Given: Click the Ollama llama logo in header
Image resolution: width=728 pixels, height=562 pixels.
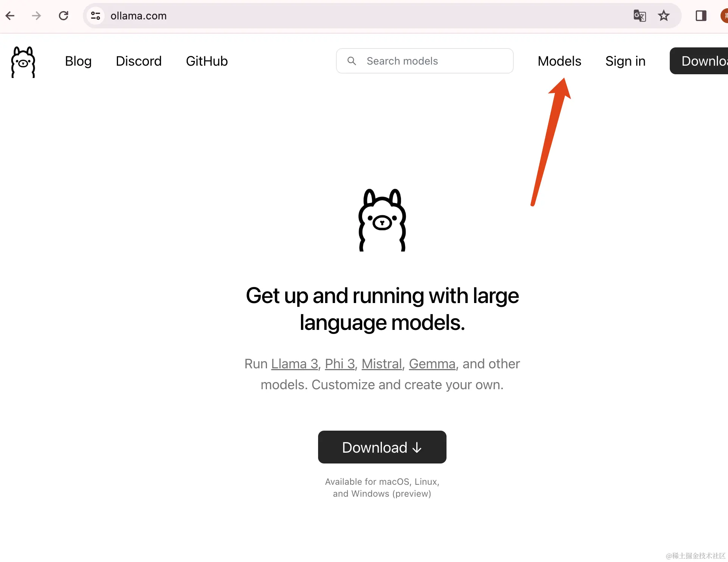Looking at the screenshot, I should 23,62.
